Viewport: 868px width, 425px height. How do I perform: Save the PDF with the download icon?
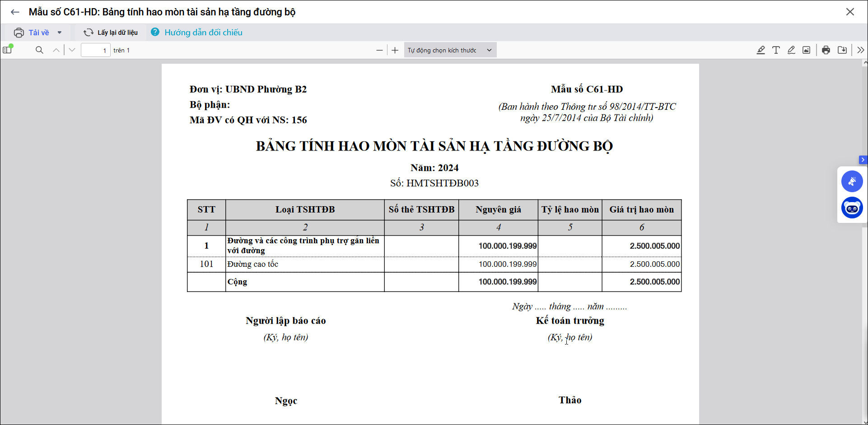tap(842, 50)
